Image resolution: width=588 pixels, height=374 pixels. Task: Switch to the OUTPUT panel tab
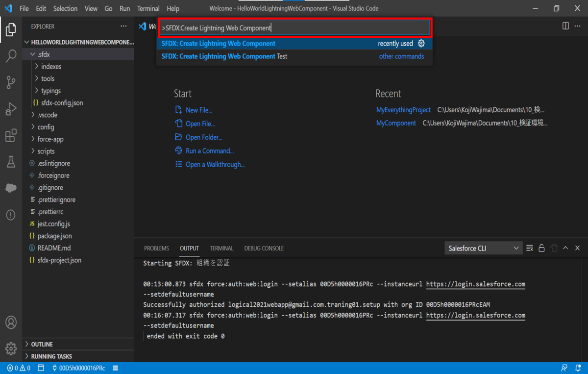pyautogui.click(x=189, y=249)
